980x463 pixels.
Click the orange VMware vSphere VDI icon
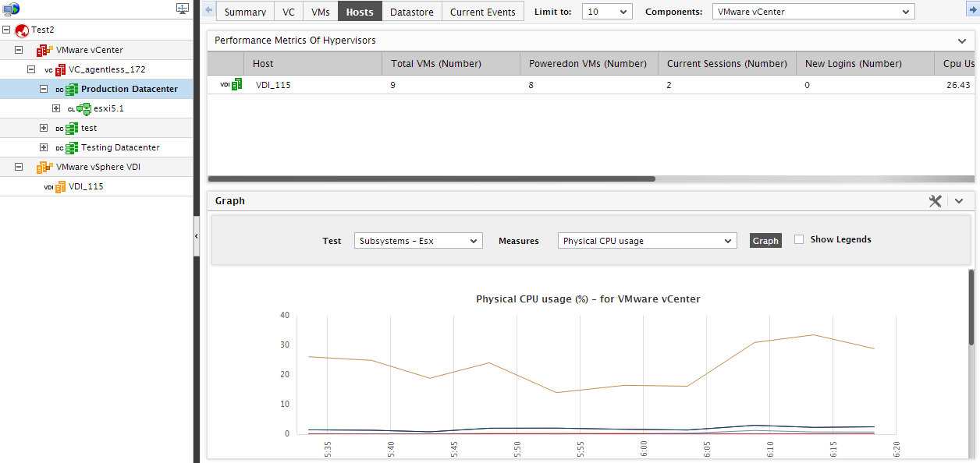pos(44,167)
